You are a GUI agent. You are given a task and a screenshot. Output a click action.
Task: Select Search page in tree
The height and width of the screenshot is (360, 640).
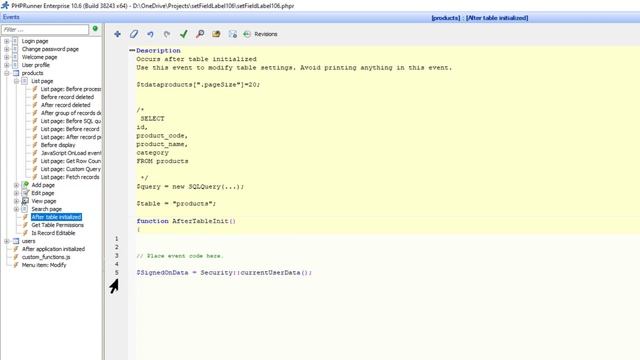[x=47, y=209]
